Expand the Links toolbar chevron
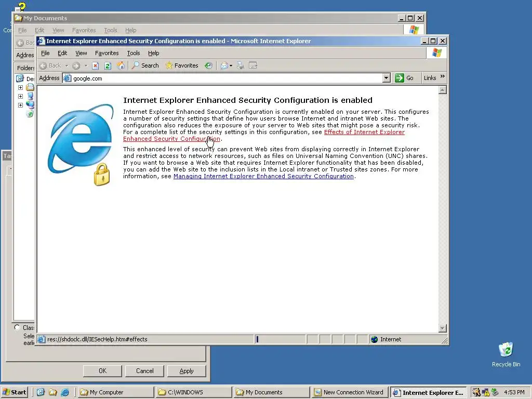The height and width of the screenshot is (399, 532). coord(443,76)
